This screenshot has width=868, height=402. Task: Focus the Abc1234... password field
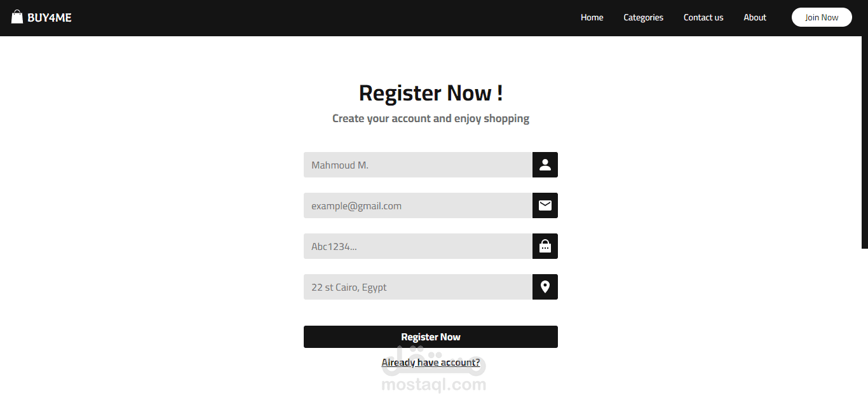tap(417, 246)
